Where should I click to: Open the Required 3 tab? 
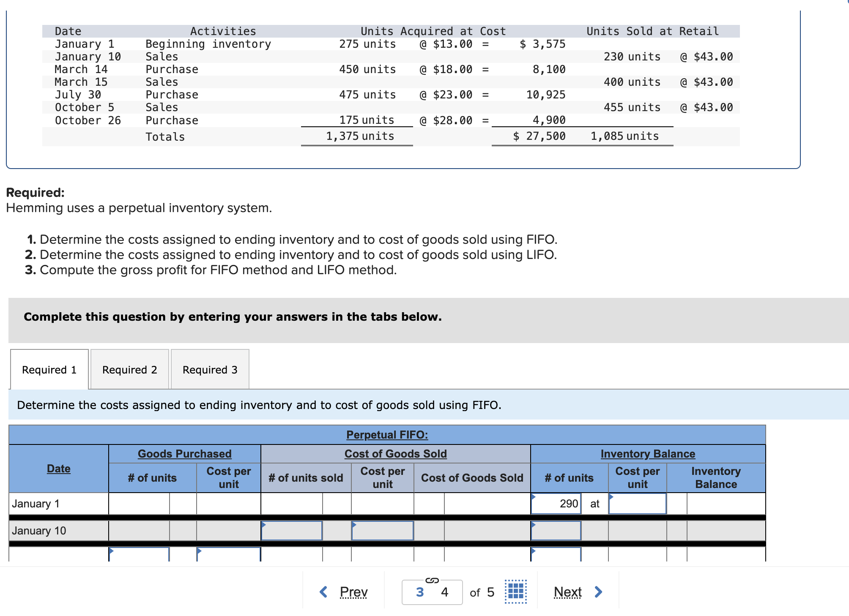point(210,370)
